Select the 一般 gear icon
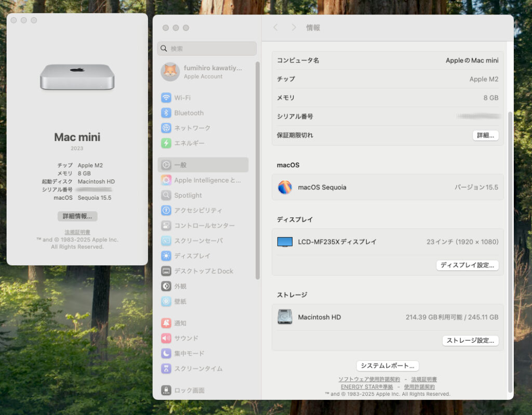Image resolution: width=532 pixels, height=415 pixels. coord(166,165)
